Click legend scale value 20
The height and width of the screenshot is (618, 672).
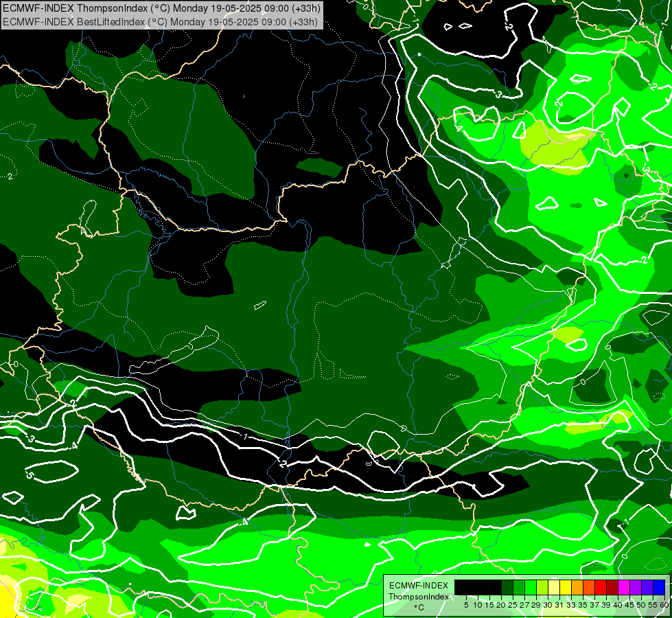(501, 605)
